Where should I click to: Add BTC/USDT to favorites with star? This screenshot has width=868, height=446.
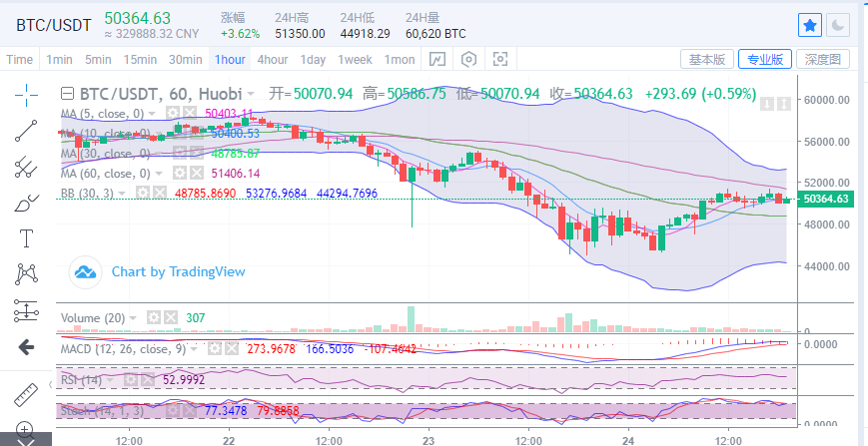(809, 25)
